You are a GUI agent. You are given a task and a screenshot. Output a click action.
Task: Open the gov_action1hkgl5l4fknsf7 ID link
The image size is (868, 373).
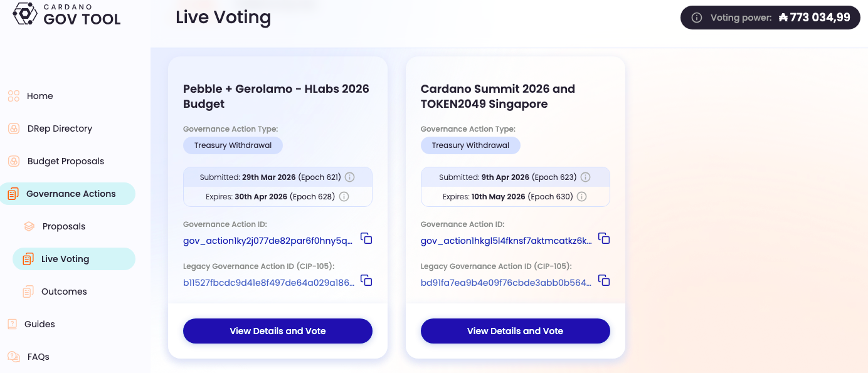click(x=506, y=241)
